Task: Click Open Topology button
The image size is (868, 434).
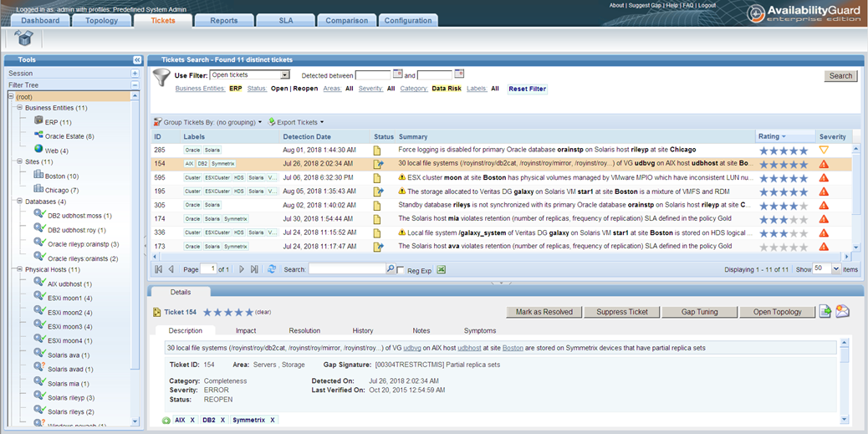Action: [777, 312]
